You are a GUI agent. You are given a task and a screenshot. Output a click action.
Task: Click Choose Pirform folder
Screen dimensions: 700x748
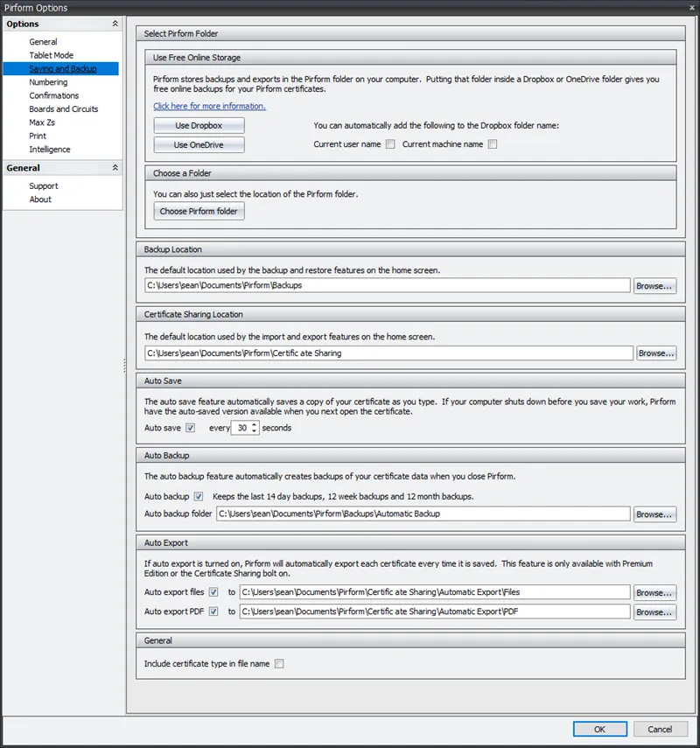pyautogui.click(x=200, y=210)
